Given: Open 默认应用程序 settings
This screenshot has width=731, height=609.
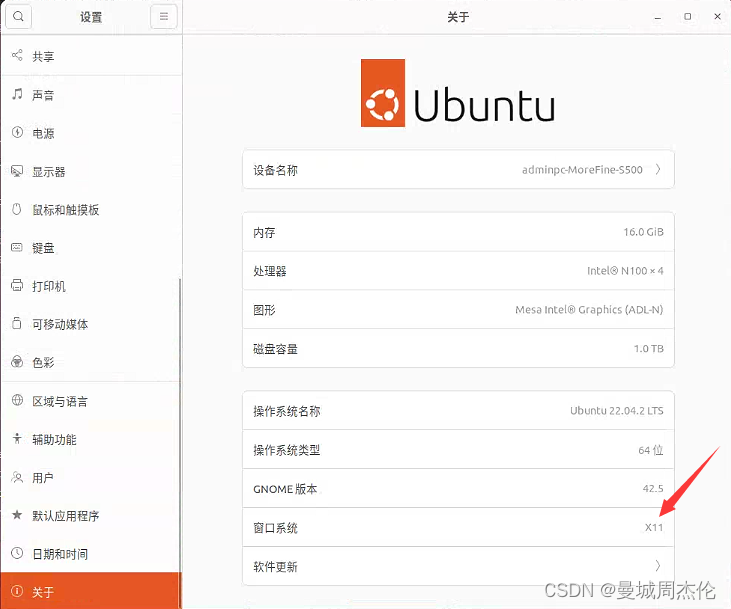Looking at the screenshot, I should click(91, 516).
